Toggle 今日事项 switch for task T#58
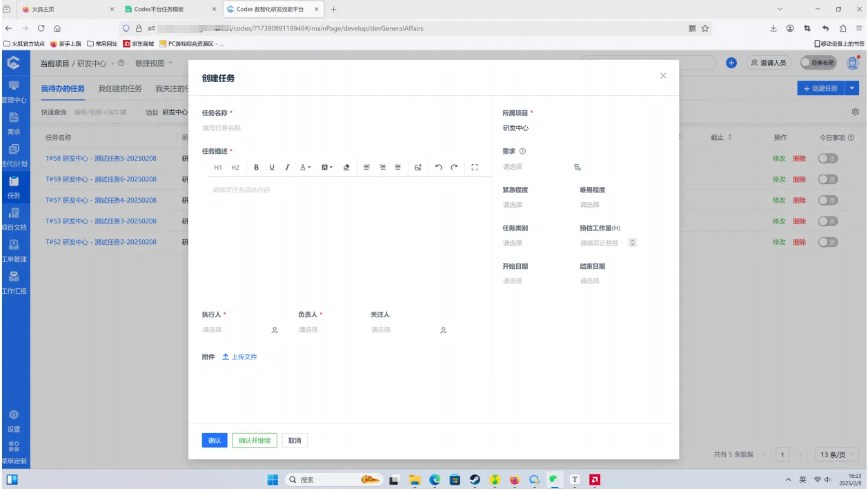This screenshot has width=868, height=491. click(828, 159)
